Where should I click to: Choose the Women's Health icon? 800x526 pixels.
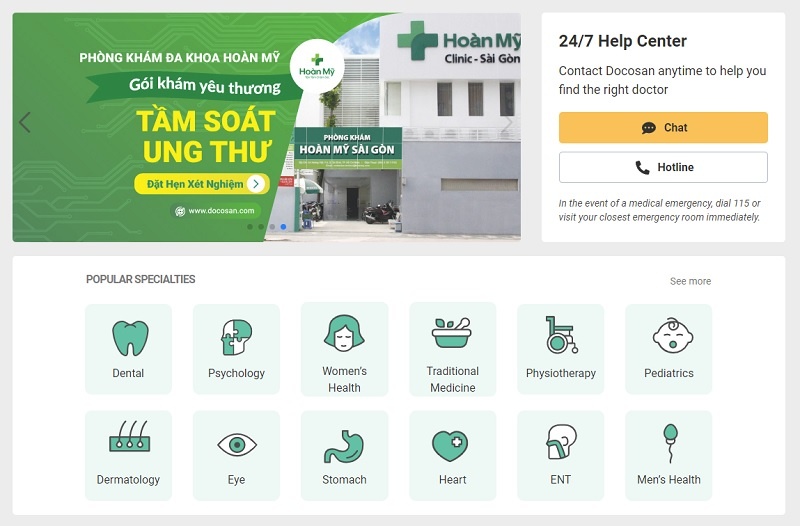click(344, 333)
